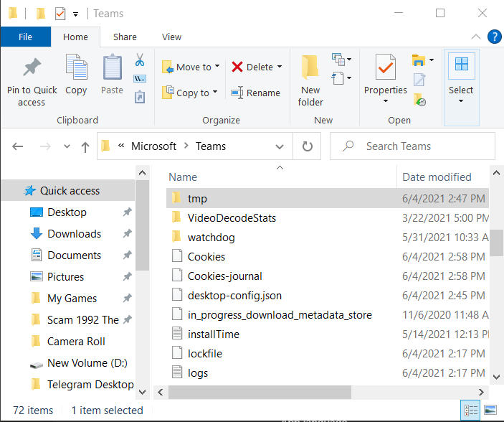This screenshot has width=504, height=422.
Task: Click the help question mark icon
Action: tap(495, 37)
